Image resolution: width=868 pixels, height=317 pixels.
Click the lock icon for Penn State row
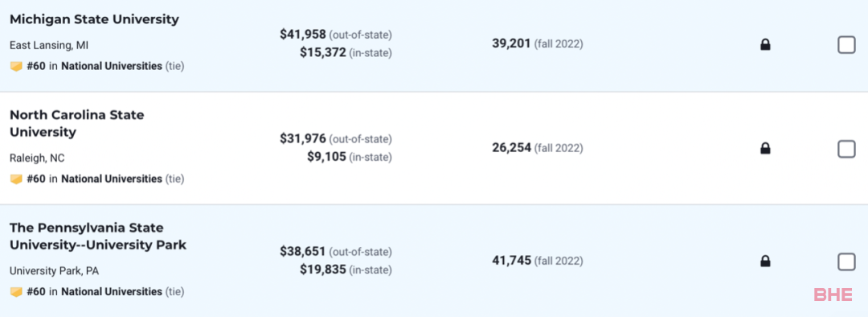(765, 261)
